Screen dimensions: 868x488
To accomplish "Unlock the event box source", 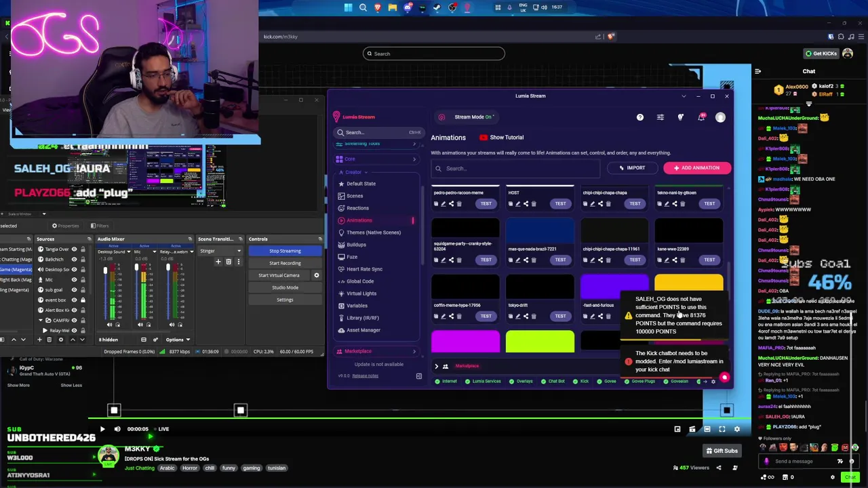I will [x=83, y=300].
